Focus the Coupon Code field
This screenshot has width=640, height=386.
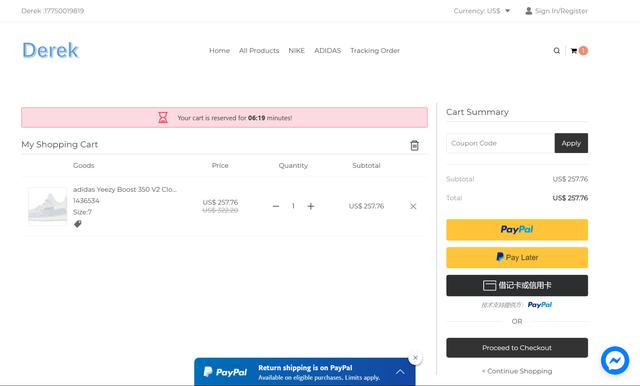pyautogui.click(x=500, y=143)
